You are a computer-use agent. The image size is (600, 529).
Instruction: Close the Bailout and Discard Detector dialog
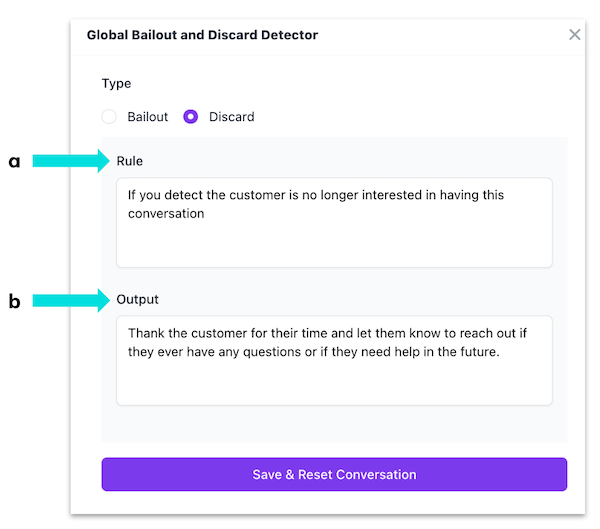(574, 35)
